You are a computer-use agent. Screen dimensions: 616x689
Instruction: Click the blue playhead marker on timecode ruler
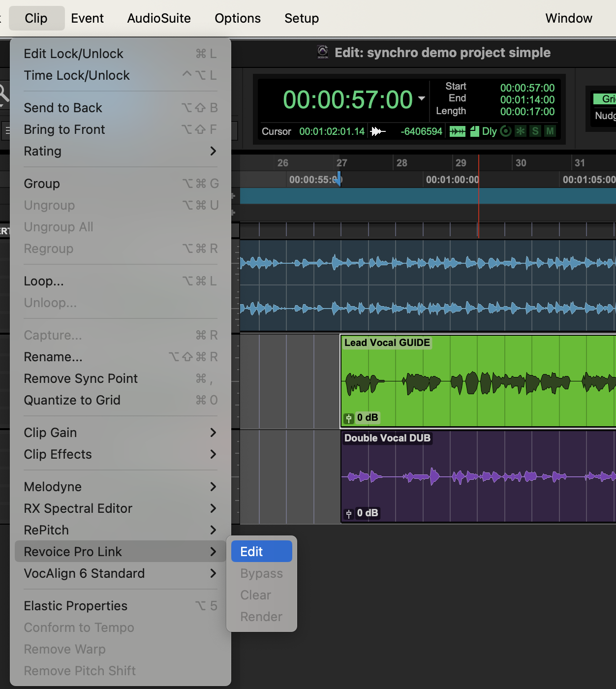click(x=339, y=180)
